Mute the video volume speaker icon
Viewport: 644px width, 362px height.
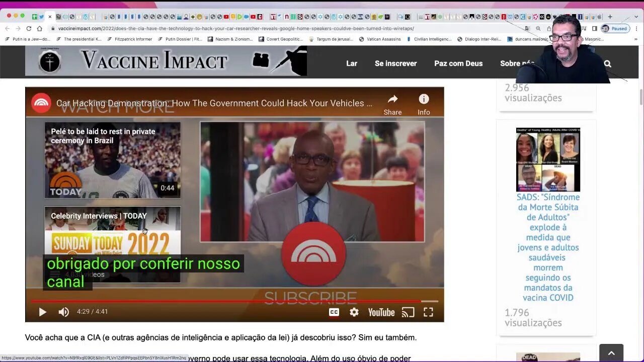point(63,312)
